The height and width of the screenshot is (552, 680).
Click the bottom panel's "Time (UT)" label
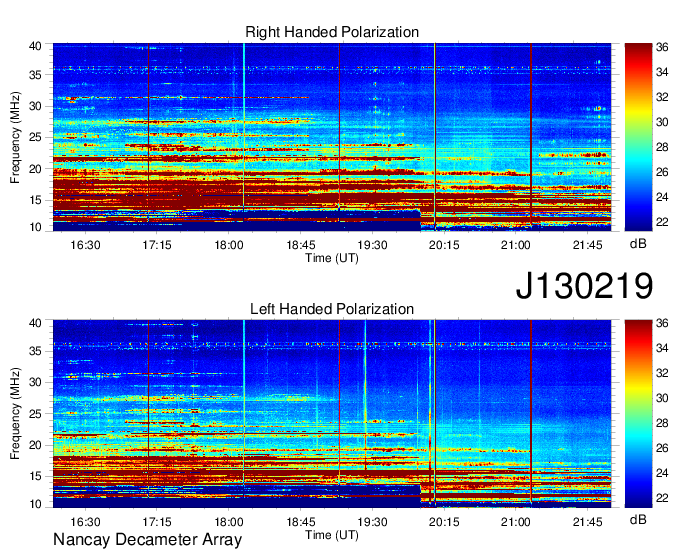pyautogui.click(x=332, y=535)
